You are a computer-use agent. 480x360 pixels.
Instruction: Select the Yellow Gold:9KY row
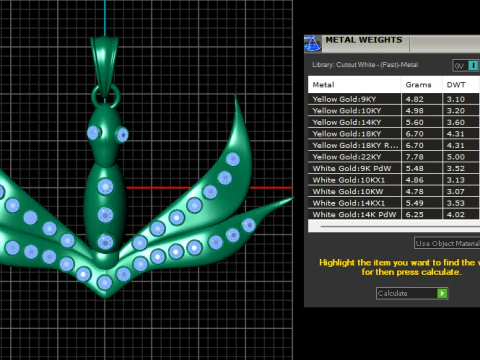click(394, 99)
